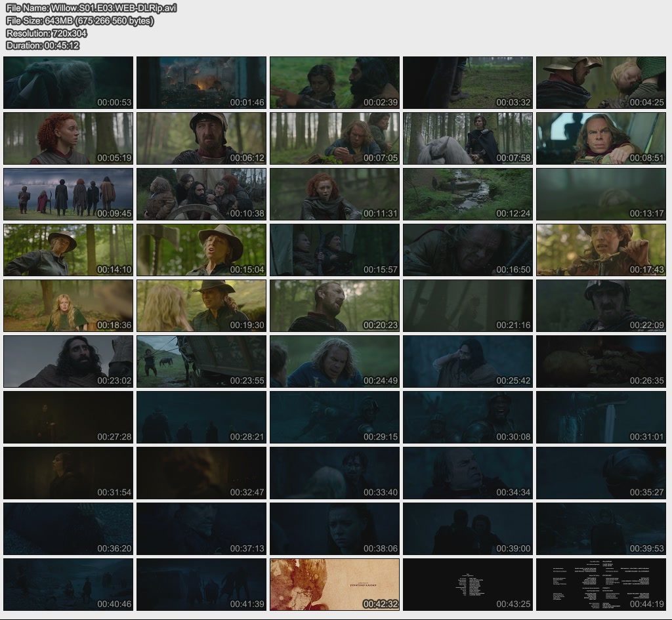Open the thumbnail stamped 00:06:12
672x620 pixels.
coord(201,138)
